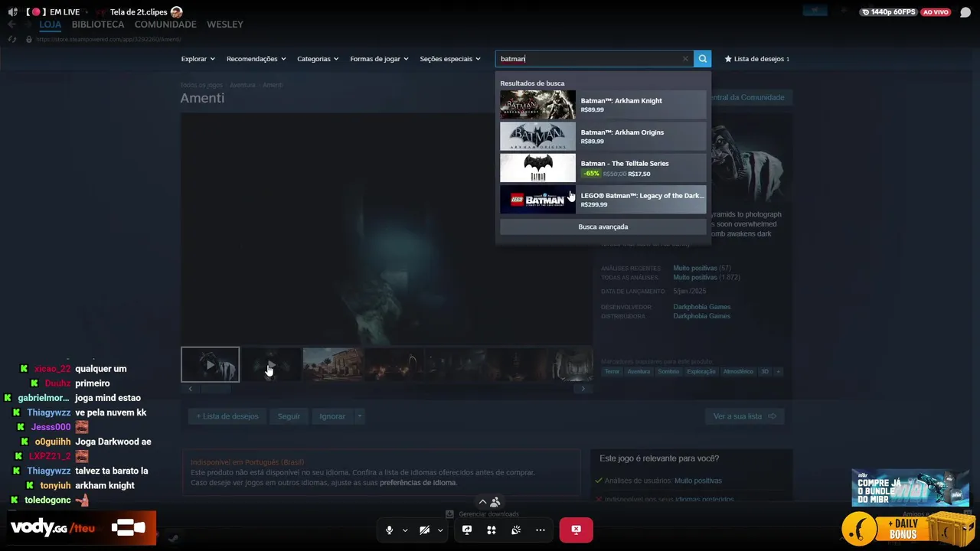Image resolution: width=980 pixels, height=551 pixels.
Task: Click the Busca avançada button
Action: click(x=603, y=227)
